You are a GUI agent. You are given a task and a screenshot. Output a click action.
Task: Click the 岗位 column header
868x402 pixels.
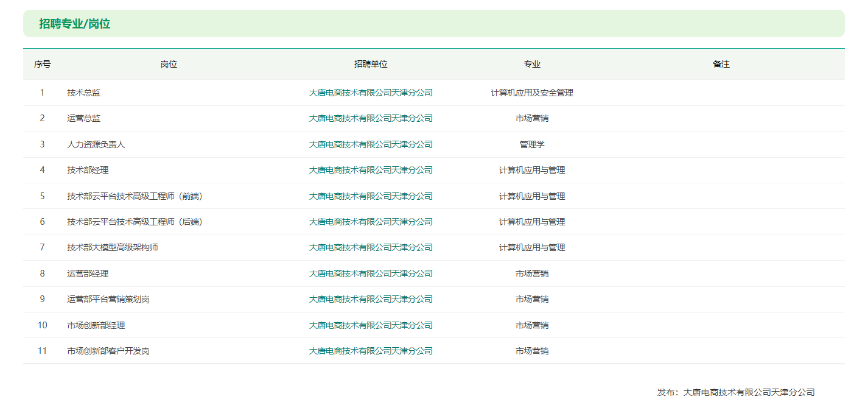[169, 64]
